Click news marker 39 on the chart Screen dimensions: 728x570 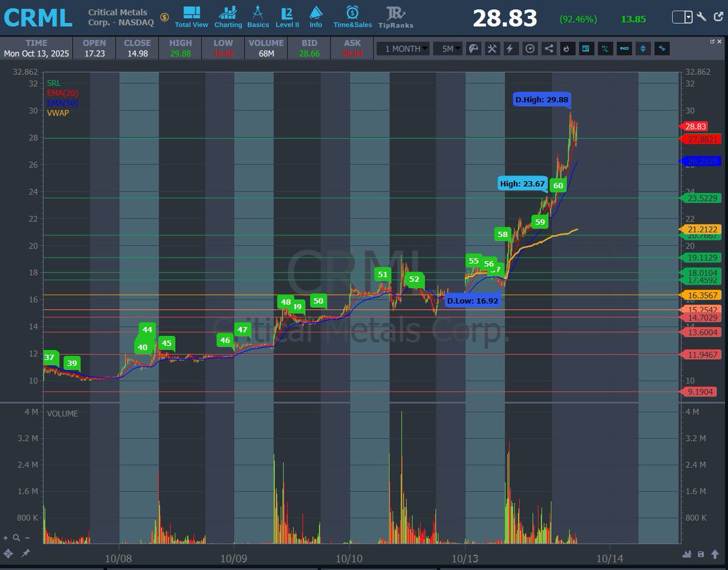coord(72,363)
